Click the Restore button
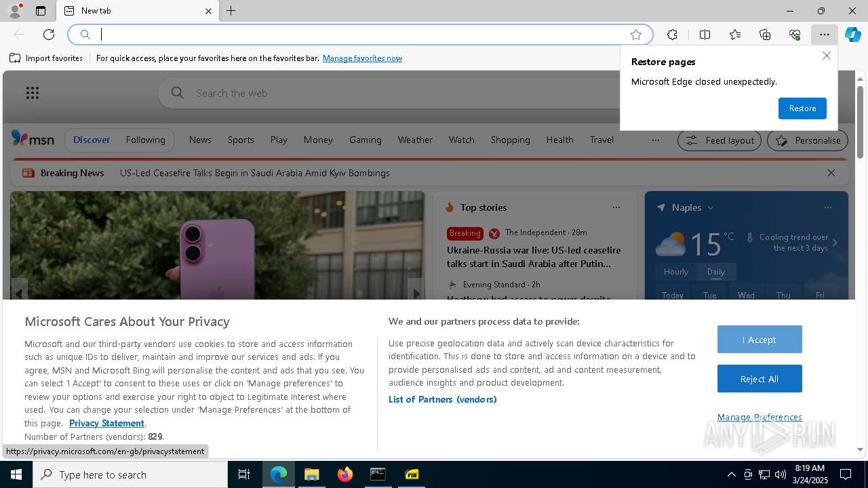 [802, 108]
